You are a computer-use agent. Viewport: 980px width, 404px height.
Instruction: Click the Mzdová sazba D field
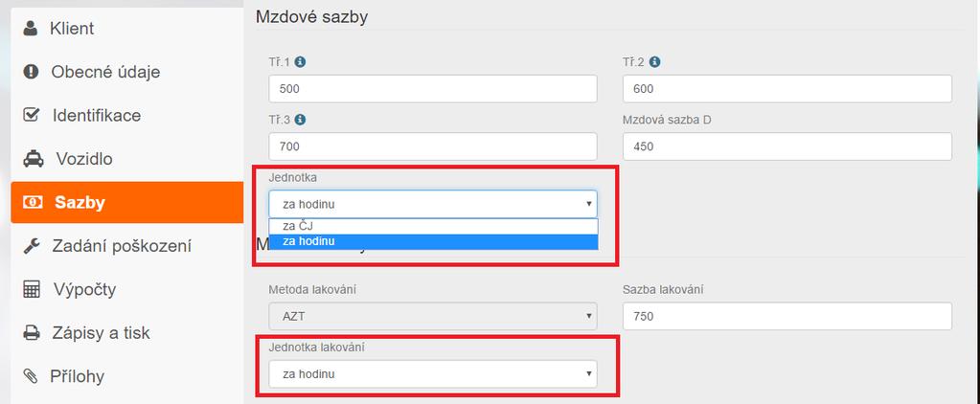point(787,146)
